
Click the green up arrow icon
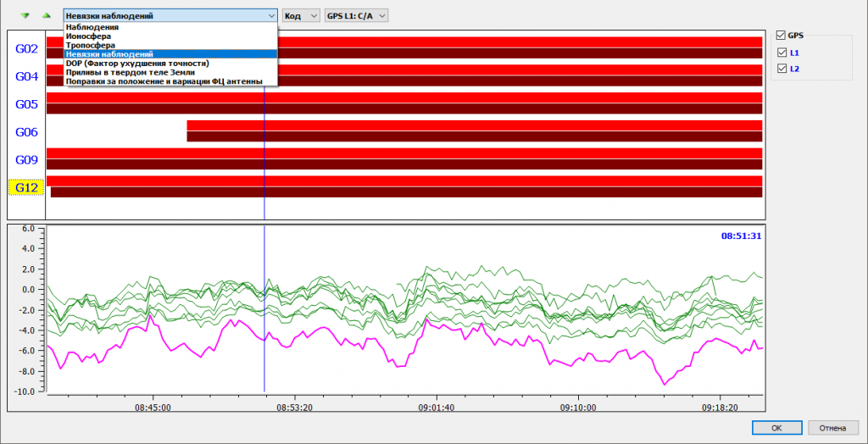(x=46, y=15)
